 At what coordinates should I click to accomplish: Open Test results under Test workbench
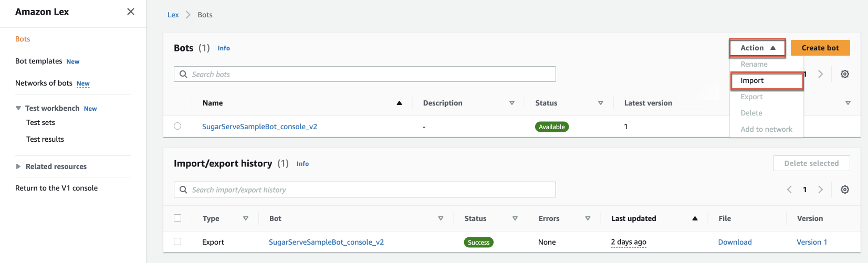[45, 139]
